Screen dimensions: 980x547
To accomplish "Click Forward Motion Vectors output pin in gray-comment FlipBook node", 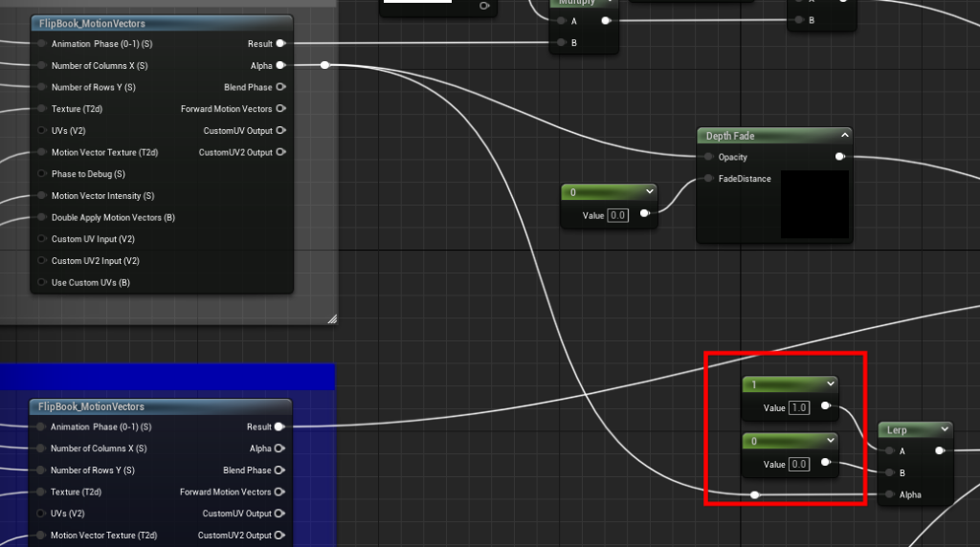I will point(280,109).
